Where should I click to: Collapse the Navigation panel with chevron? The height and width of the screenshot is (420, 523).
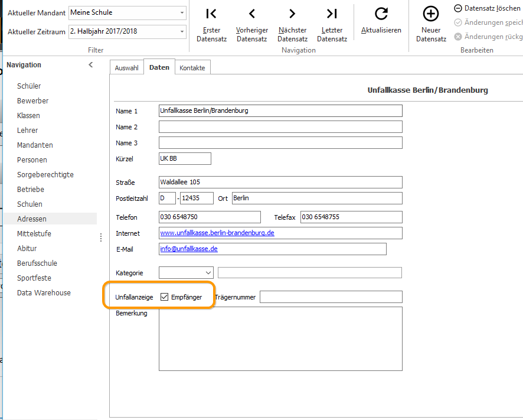pos(91,65)
